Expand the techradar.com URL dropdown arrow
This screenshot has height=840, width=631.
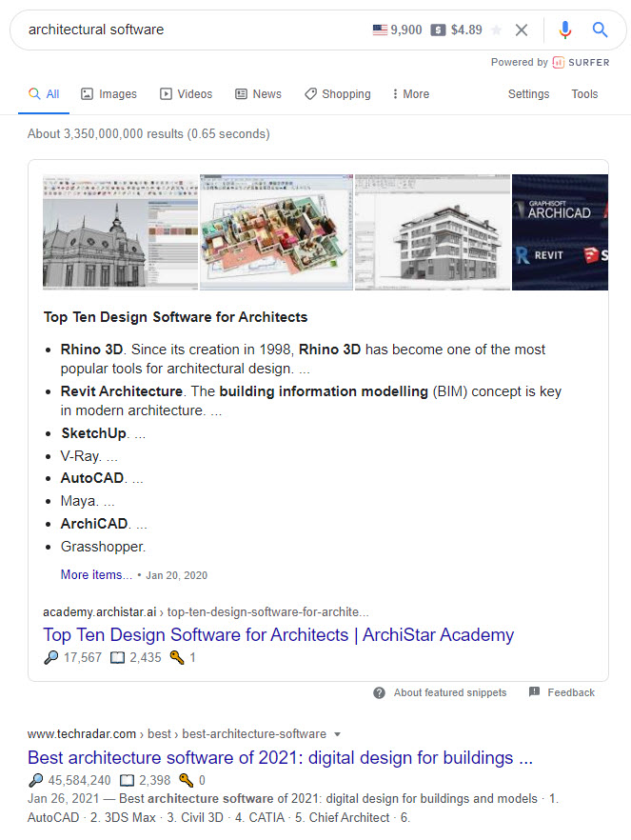[338, 734]
